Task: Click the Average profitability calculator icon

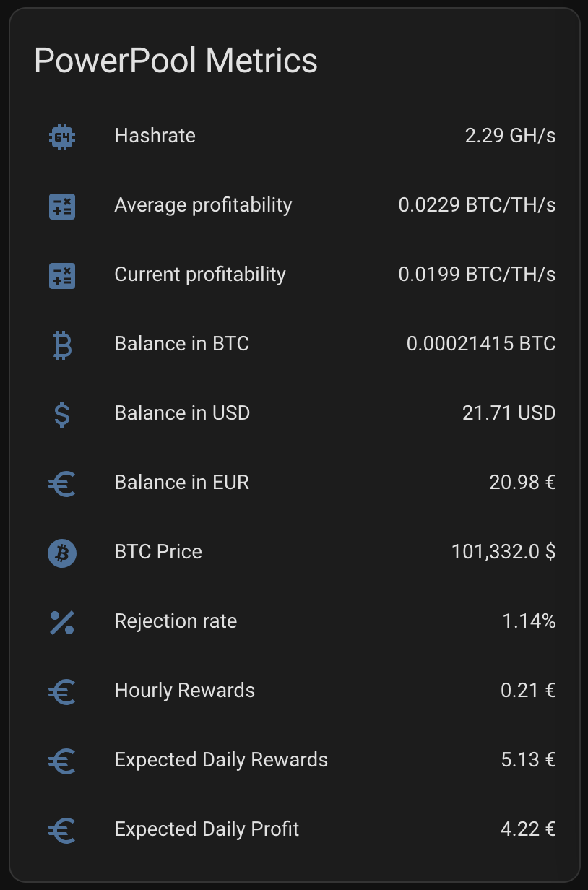Action: tap(62, 206)
